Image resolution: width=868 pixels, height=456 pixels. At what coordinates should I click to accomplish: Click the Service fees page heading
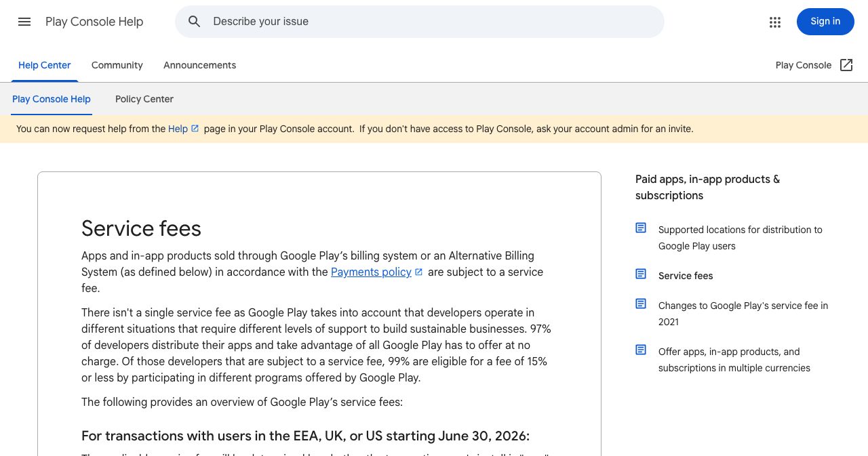coord(141,228)
